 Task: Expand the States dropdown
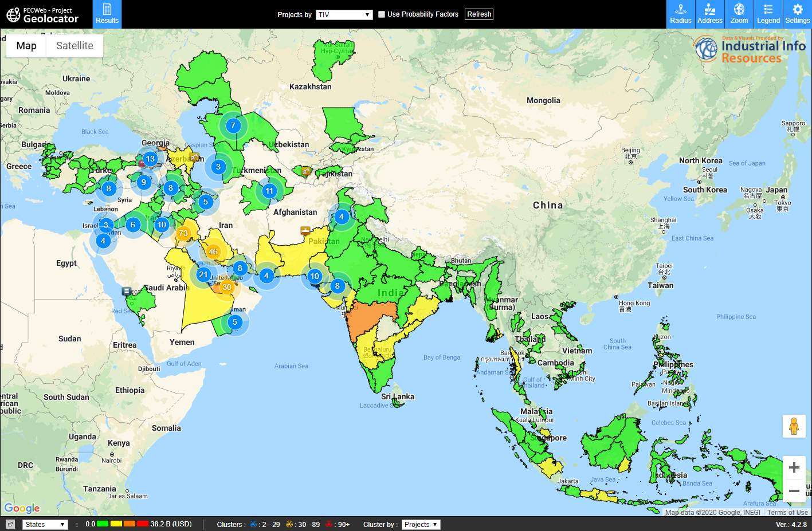tap(45, 524)
